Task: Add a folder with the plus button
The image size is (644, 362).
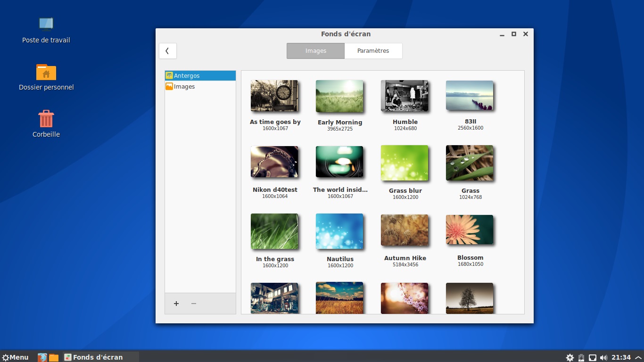Action: point(176,304)
